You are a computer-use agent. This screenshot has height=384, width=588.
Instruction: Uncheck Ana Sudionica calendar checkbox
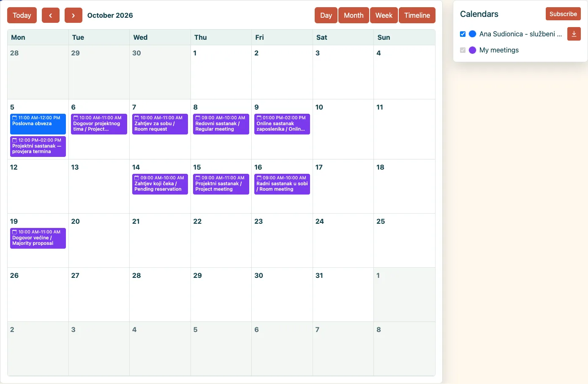point(463,34)
